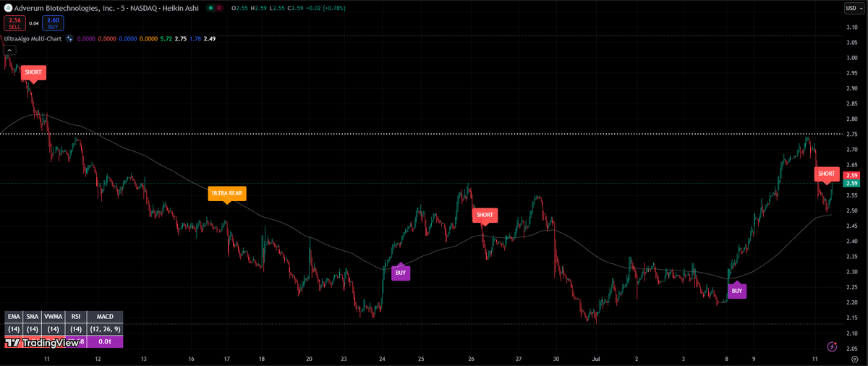Click the 2.75 price axis label
Screen dimensions: 868x366
click(x=851, y=134)
